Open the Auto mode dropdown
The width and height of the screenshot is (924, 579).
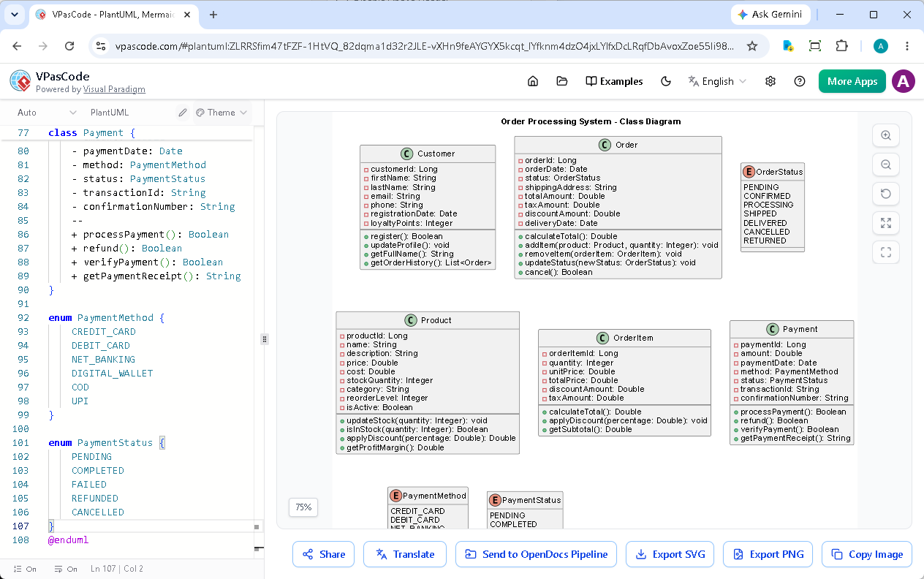(x=47, y=113)
